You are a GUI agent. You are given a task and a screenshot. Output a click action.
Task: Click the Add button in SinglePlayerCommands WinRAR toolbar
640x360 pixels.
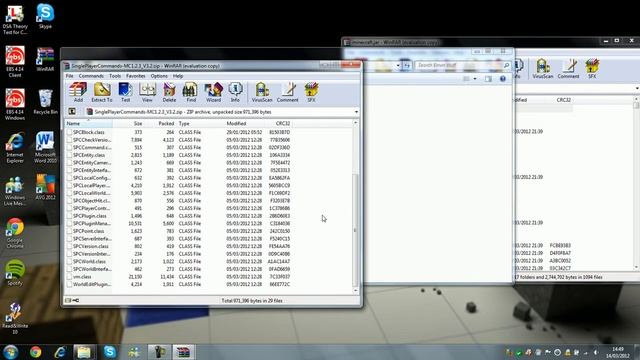pos(78,92)
